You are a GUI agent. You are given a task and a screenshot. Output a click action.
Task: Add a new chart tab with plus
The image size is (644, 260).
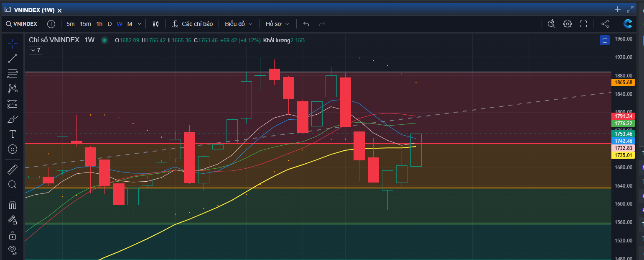click(618, 9)
